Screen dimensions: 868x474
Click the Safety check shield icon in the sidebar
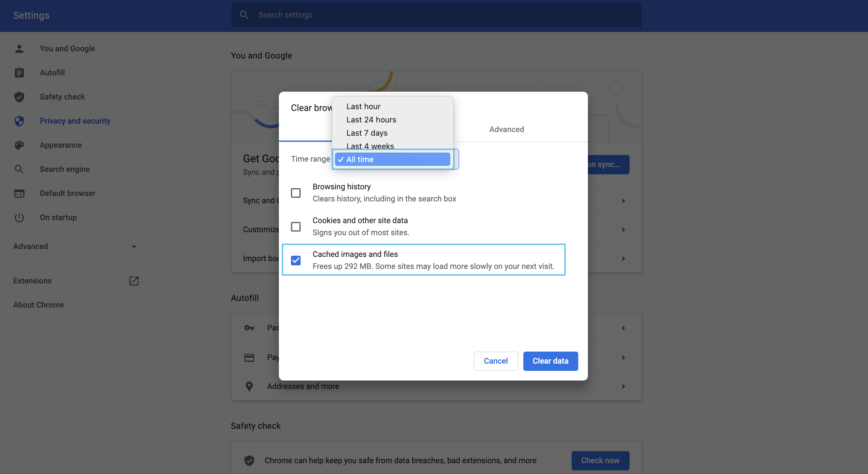[x=19, y=97]
